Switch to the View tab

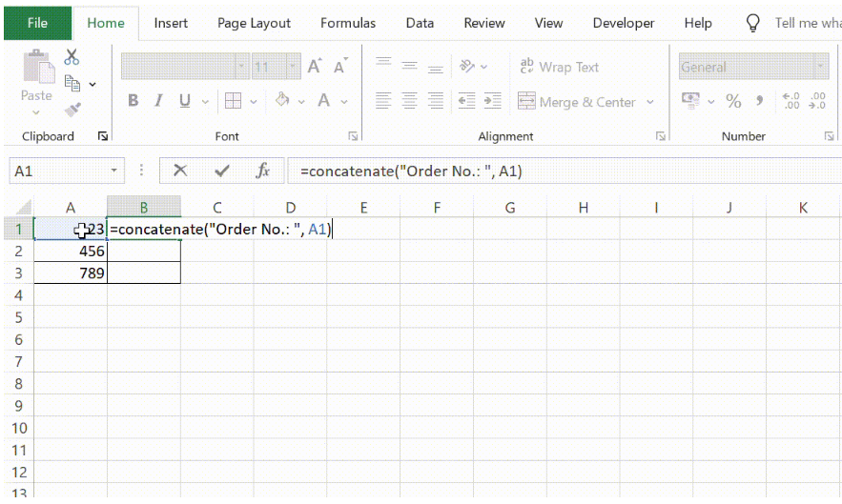549,23
